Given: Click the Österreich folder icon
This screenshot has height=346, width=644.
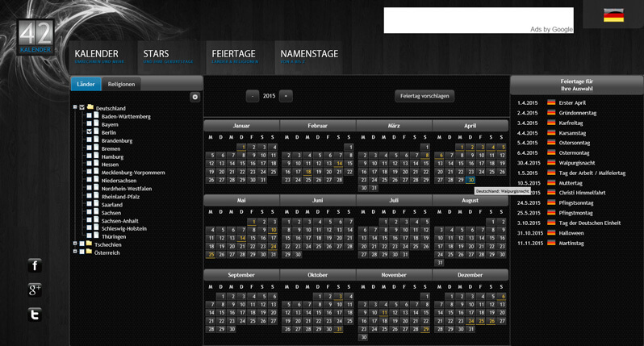Looking at the screenshot, I should click(90, 252).
